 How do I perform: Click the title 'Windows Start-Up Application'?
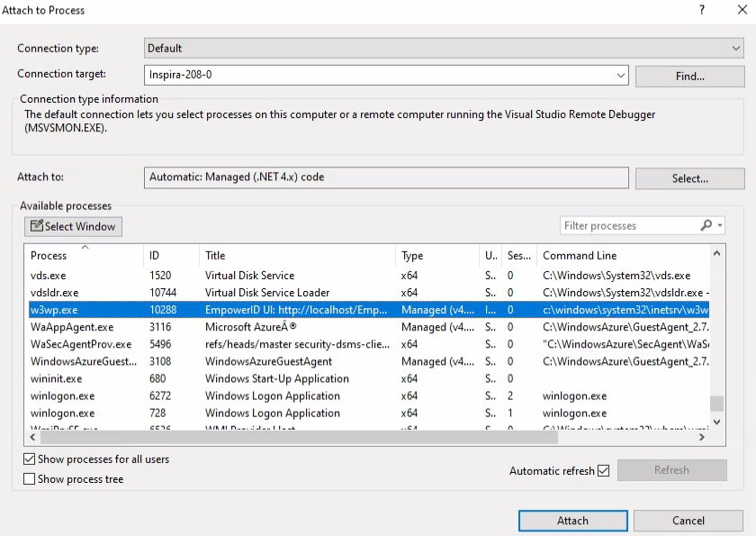point(277,378)
